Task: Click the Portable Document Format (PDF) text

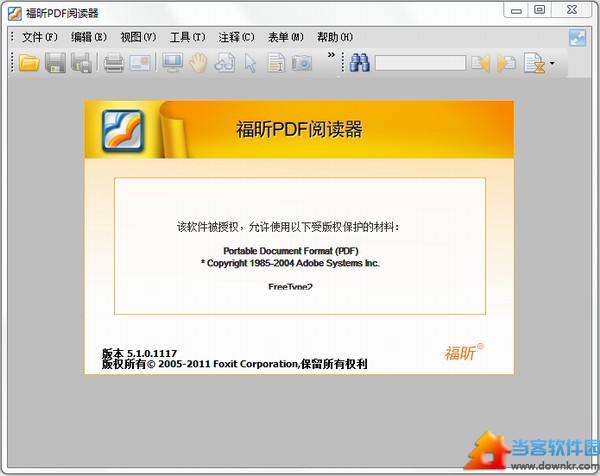Action: [291, 251]
